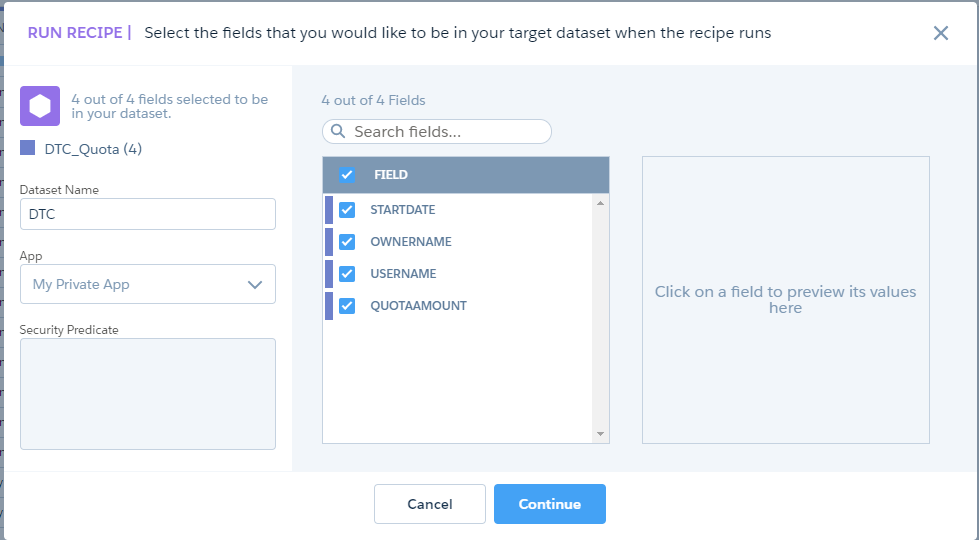Uncheck the STARTDATE field checkbox
This screenshot has height=540, width=979.
pos(347,210)
